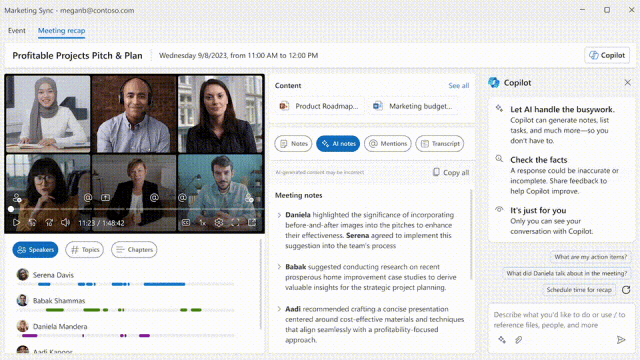Click the video seek bar playhead
This screenshot has height=360, width=640.
(x=11, y=209)
